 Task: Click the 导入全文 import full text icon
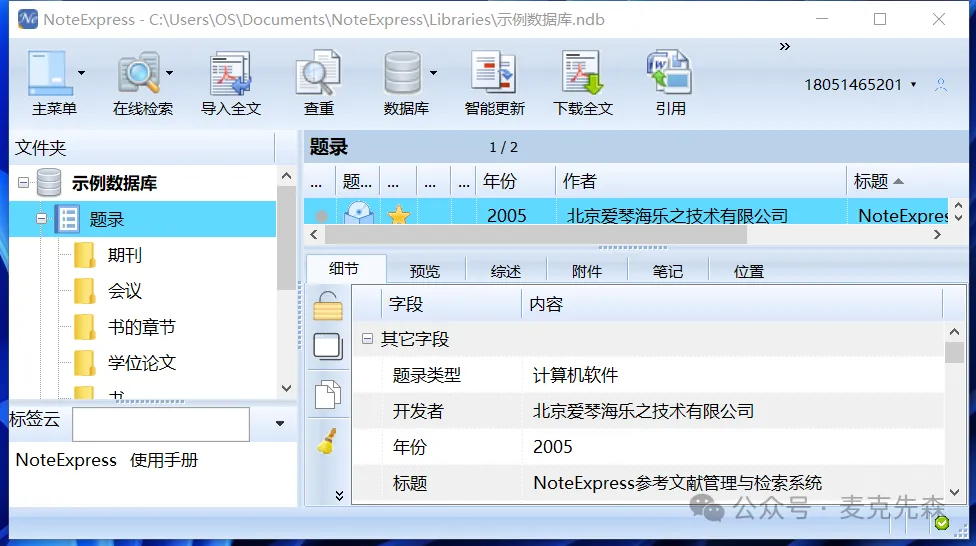click(x=230, y=73)
